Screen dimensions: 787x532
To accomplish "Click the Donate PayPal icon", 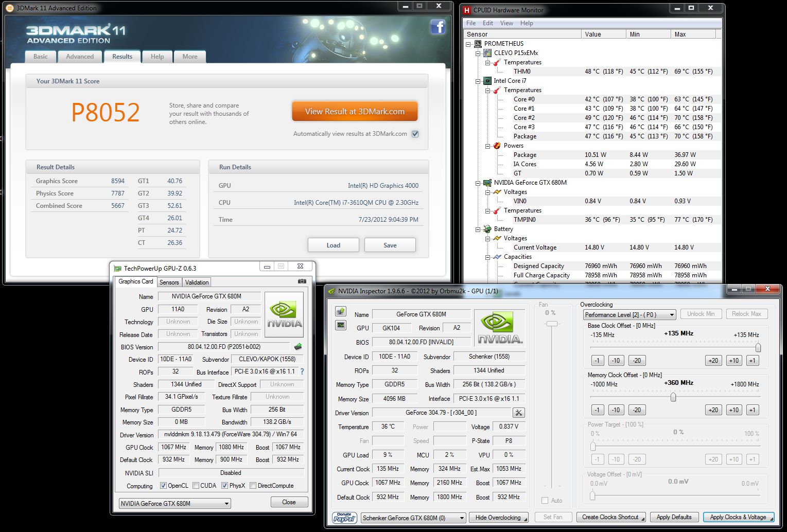I will 344,518.
